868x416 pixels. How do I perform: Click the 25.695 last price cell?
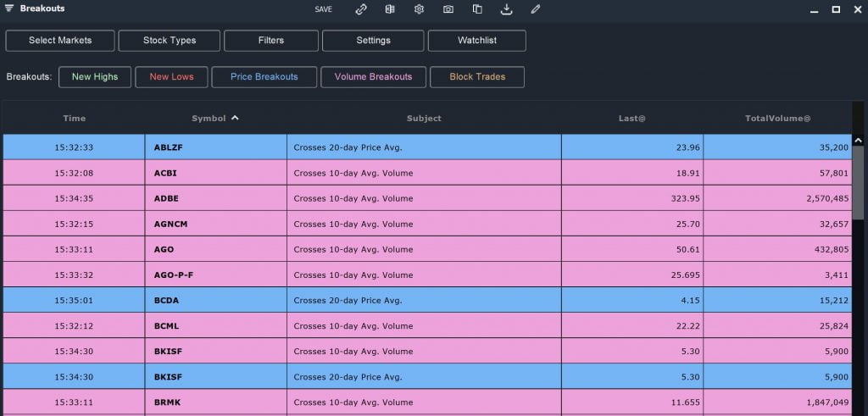(632, 275)
